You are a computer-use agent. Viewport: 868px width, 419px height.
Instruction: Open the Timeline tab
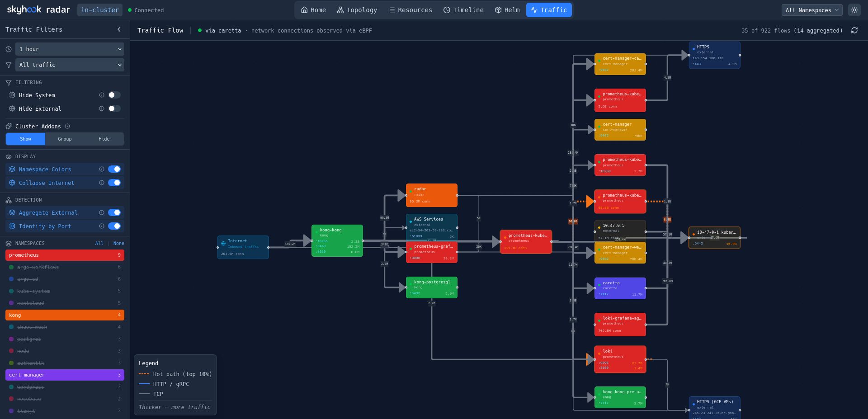point(463,10)
